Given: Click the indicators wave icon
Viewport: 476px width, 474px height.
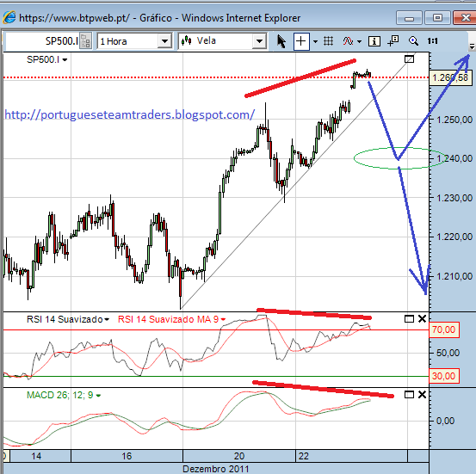Looking at the screenshot, I should (x=348, y=40).
